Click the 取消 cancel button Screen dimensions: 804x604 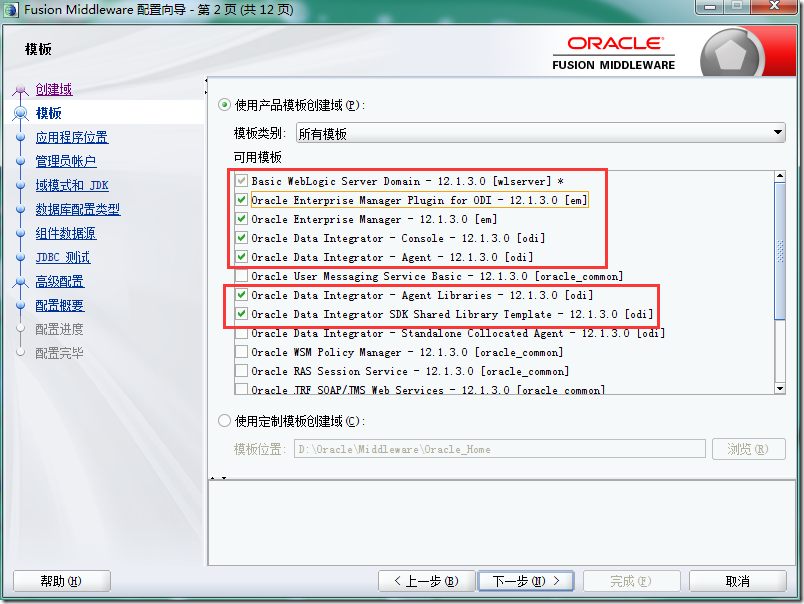coord(737,581)
